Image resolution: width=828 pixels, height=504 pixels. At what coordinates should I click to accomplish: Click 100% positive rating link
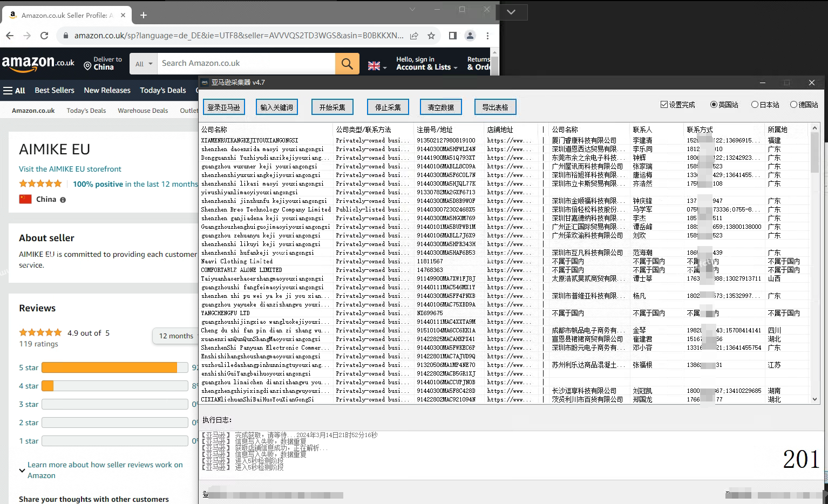pos(98,184)
